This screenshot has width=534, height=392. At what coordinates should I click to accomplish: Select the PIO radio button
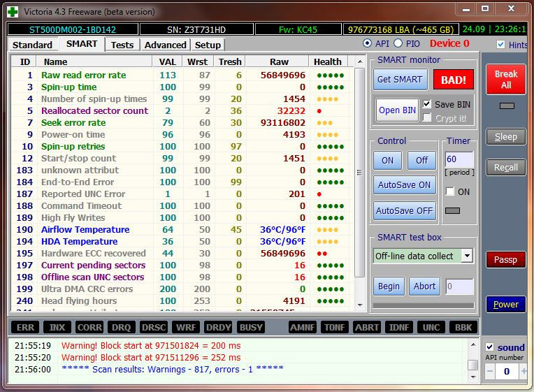[x=398, y=43]
